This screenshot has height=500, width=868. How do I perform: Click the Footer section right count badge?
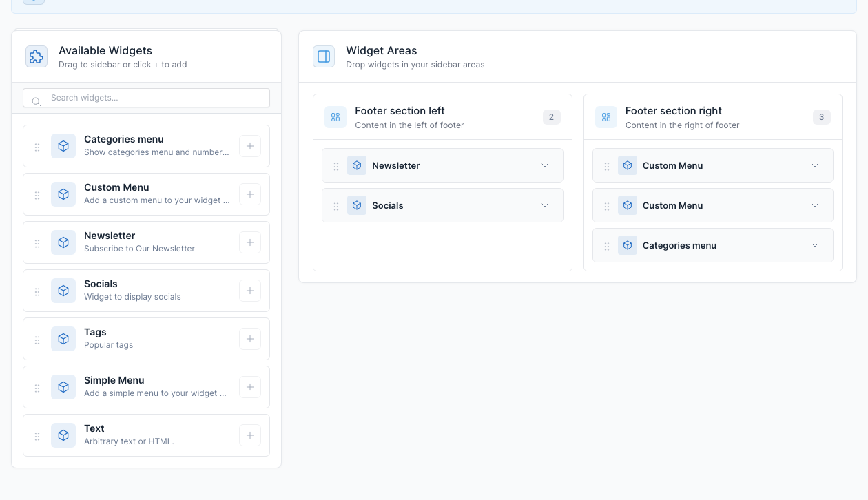(821, 117)
